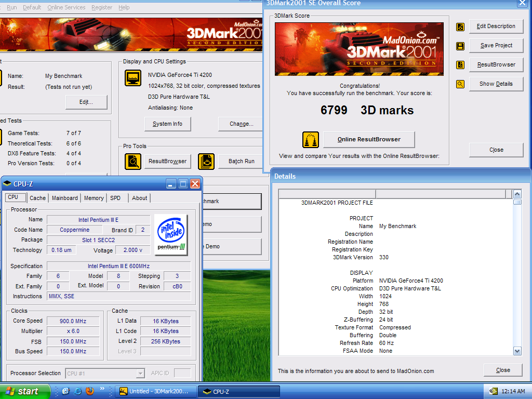The width and height of the screenshot is (532, 399).
Task: Click the Change... button
Action: pos(241,124)
